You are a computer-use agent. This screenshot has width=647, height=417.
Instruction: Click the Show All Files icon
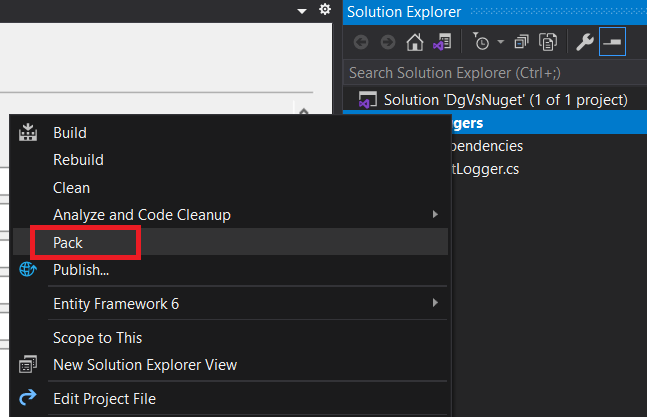547,42
